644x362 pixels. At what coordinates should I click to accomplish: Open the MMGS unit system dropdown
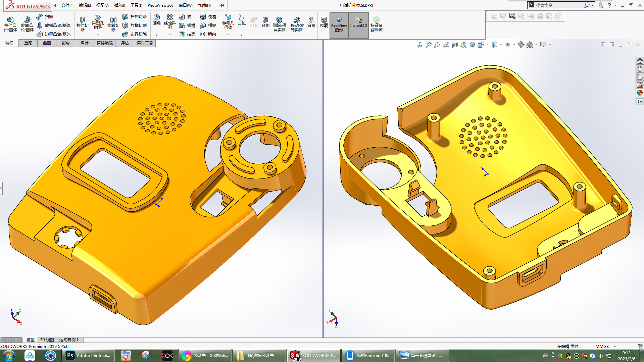click(614, 346)
